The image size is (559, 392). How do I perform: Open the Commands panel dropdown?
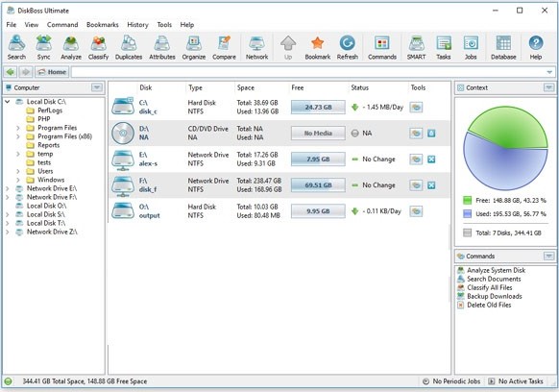click(548, 256)
